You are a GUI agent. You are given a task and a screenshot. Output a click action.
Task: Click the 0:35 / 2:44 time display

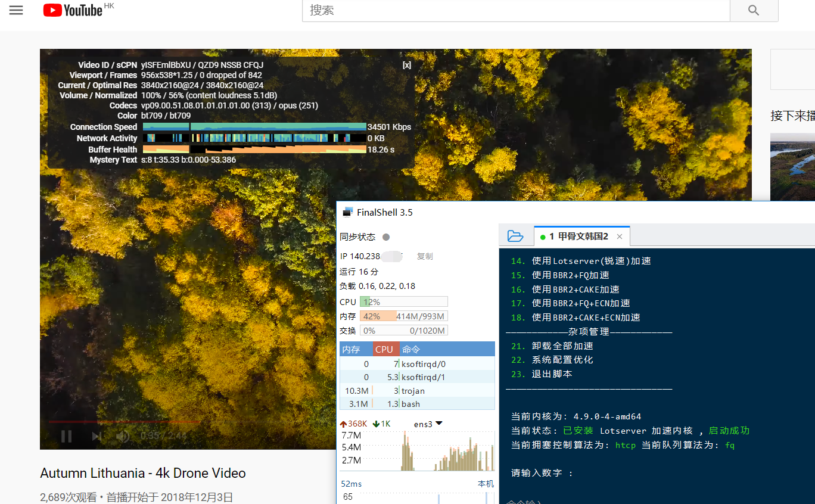tap(163, 436)
